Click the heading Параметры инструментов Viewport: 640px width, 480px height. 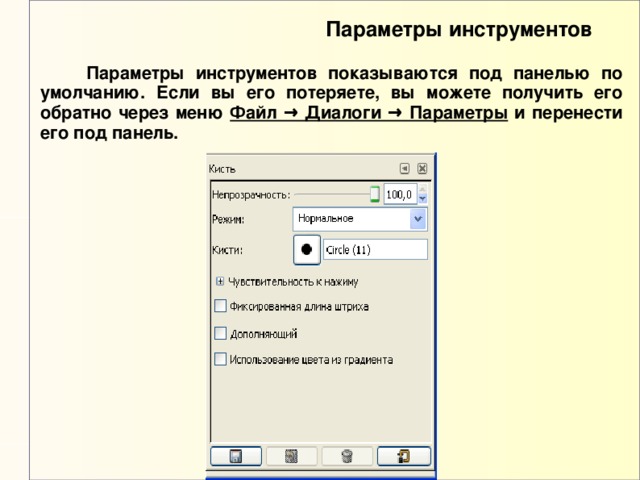459,30
